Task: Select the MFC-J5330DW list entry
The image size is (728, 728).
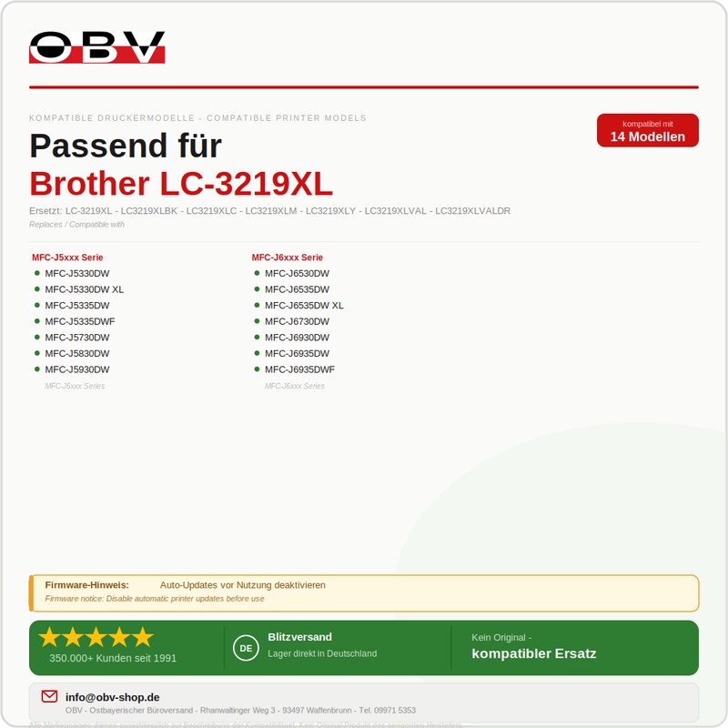Action: (x=77, y=274)
